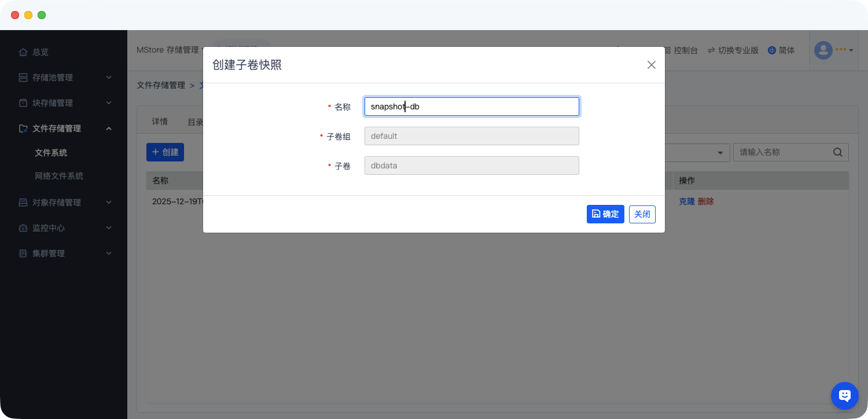Click the 名称 snapshot name input field
Screen dimensions: 868x419
point(472,106)
